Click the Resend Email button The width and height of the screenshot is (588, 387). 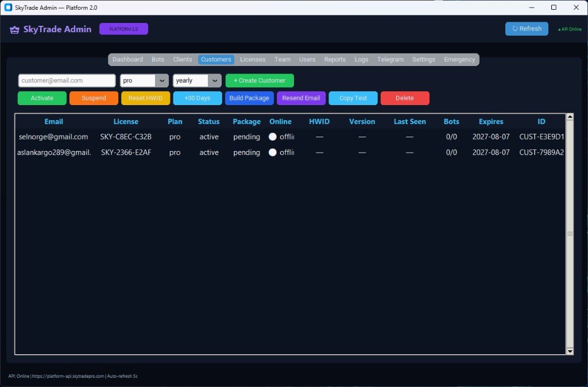pos(301,98)
